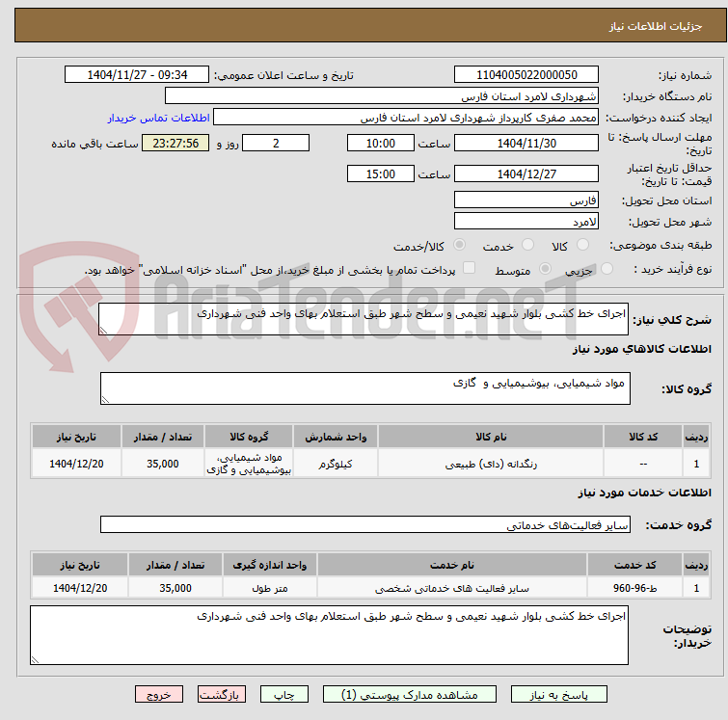The width and height of the screenshot is (728, 720).
Task: Select the جزیی purchase type radio
Action: [607, 269]
